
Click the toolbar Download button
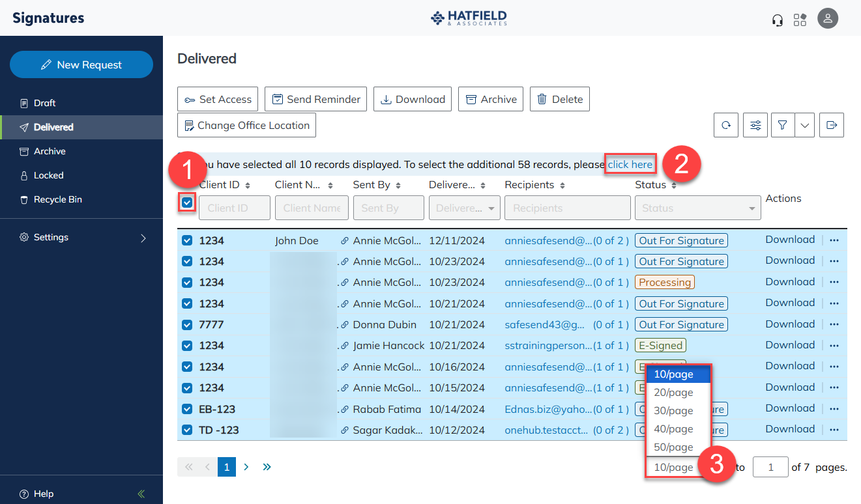point(413,99)
